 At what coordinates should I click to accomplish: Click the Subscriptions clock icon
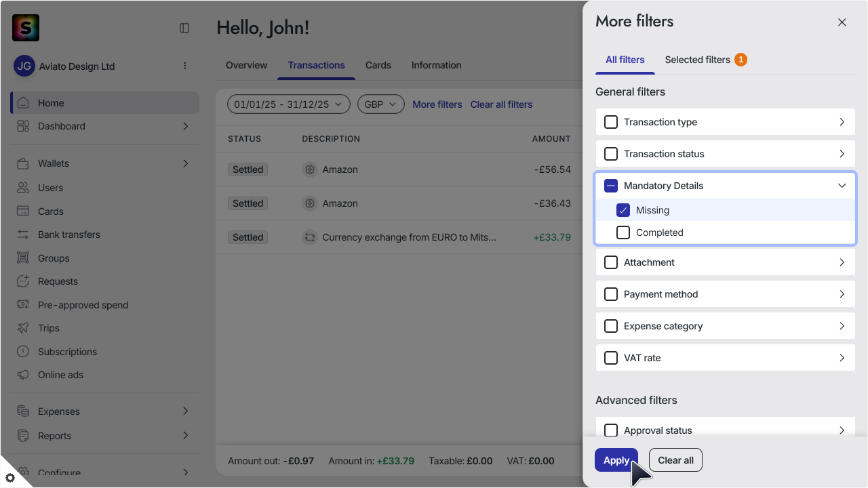[23, 352]
